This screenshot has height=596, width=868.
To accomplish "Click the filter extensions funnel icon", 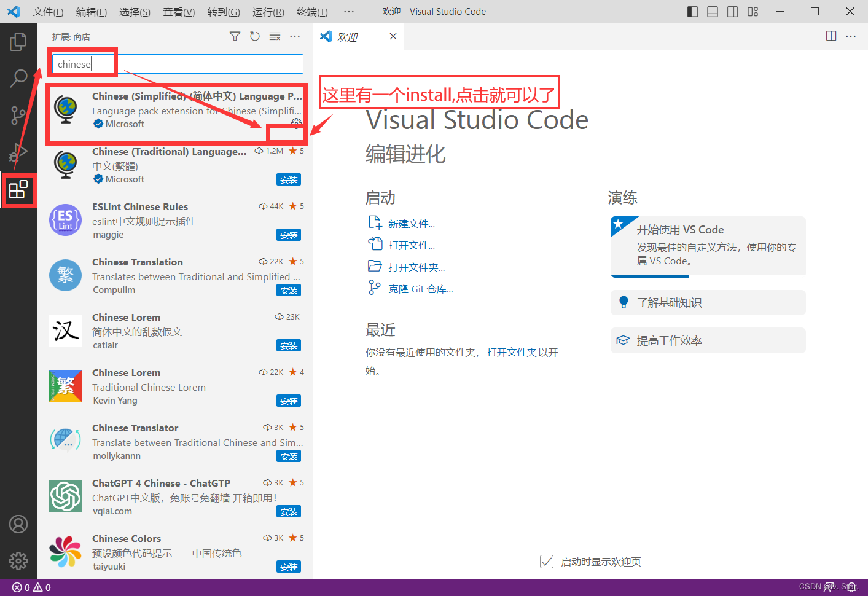I will tap(235, 36).
